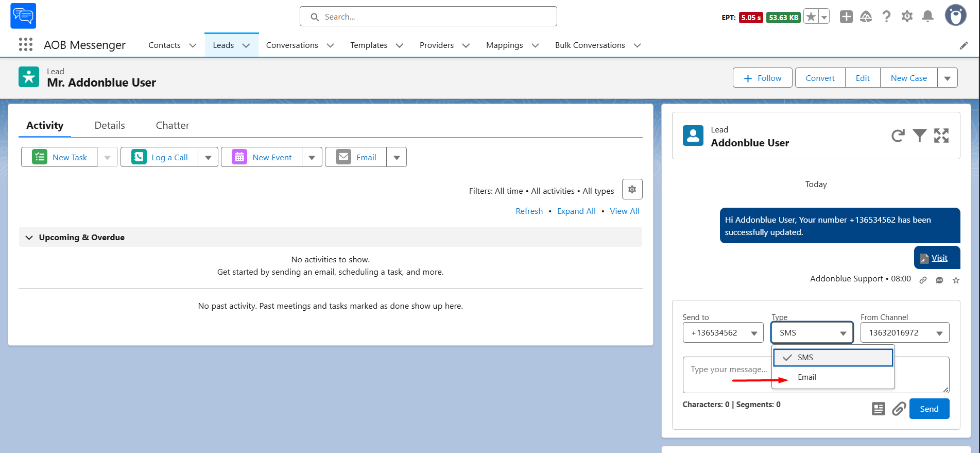Expand the chat panel to fullscreen

pos(941,136)
